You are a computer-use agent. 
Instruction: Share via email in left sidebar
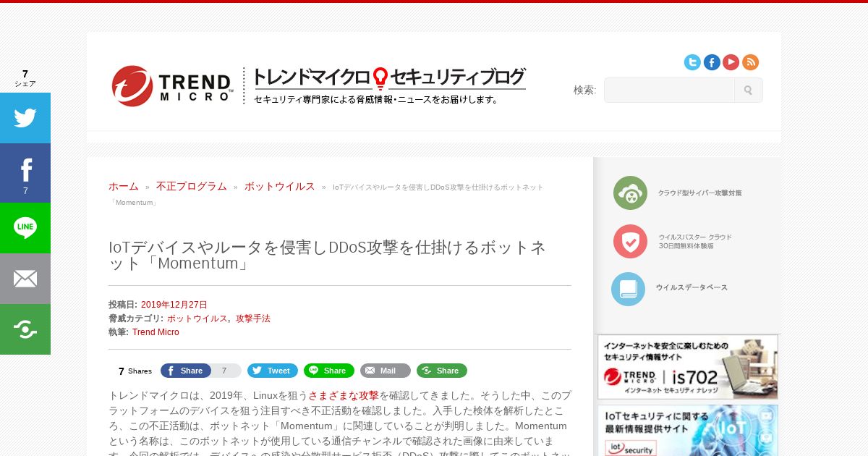pos(25,279)
